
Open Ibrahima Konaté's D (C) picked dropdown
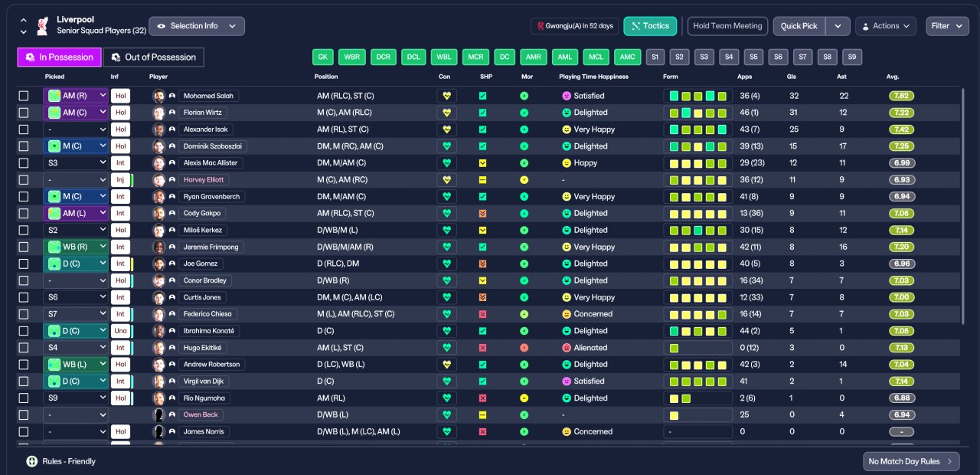[x=76, y=331]
